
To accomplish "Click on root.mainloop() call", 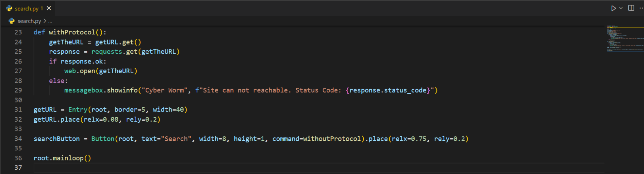I will click(62, 158).
